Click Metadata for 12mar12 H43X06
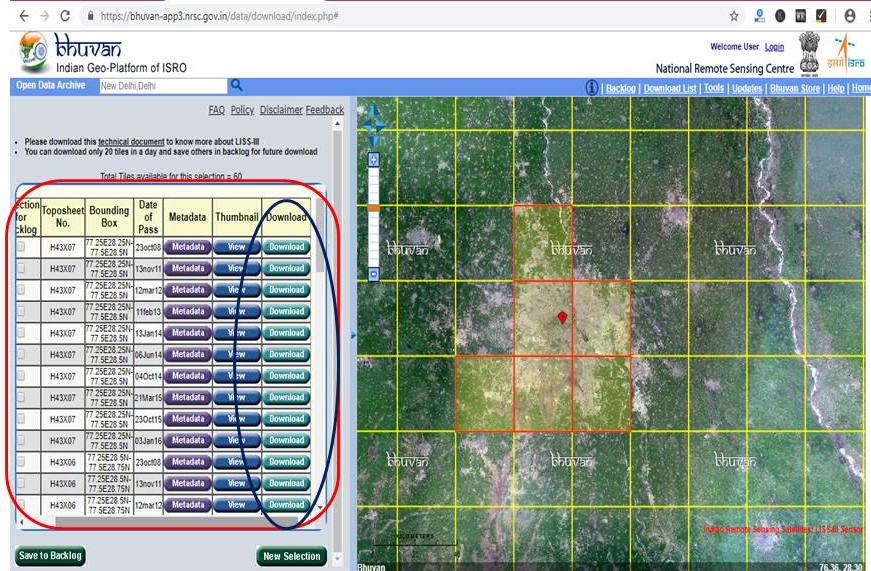This screenshot has height=571, width=871. pos(188,505)
